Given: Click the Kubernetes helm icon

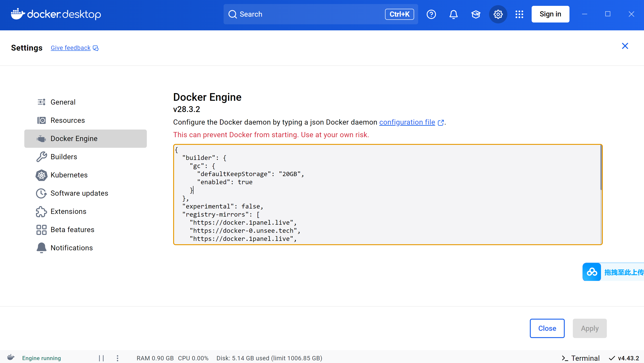Looking at the screenshot, I should coord(41,175).
